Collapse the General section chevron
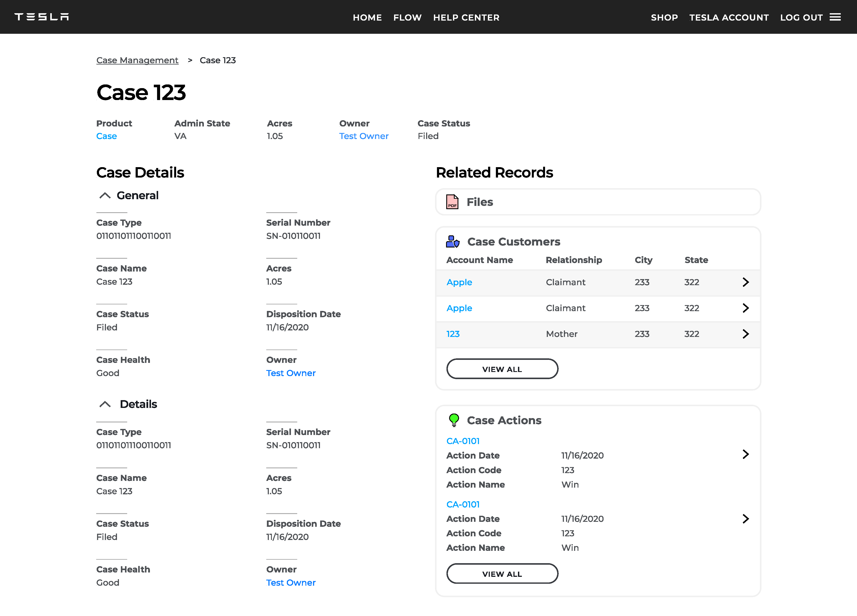This screenshot has height=616, width=857. [x=105, y=196]
